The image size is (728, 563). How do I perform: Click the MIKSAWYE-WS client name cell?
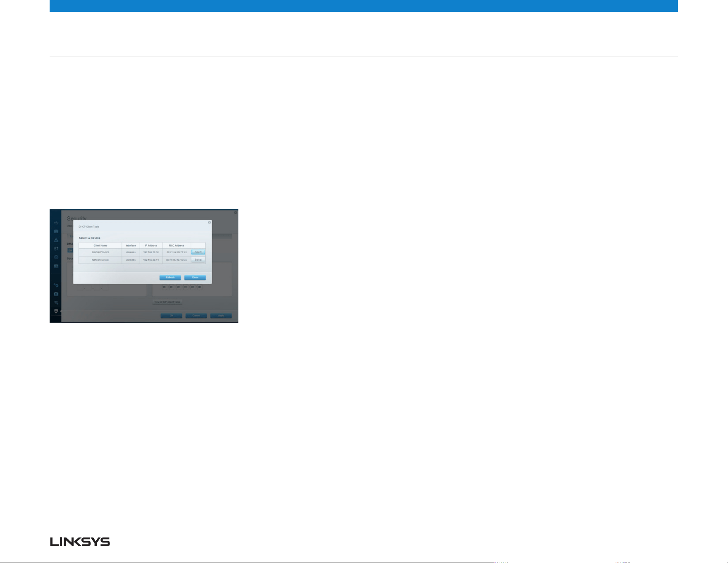tap(100, 252)
